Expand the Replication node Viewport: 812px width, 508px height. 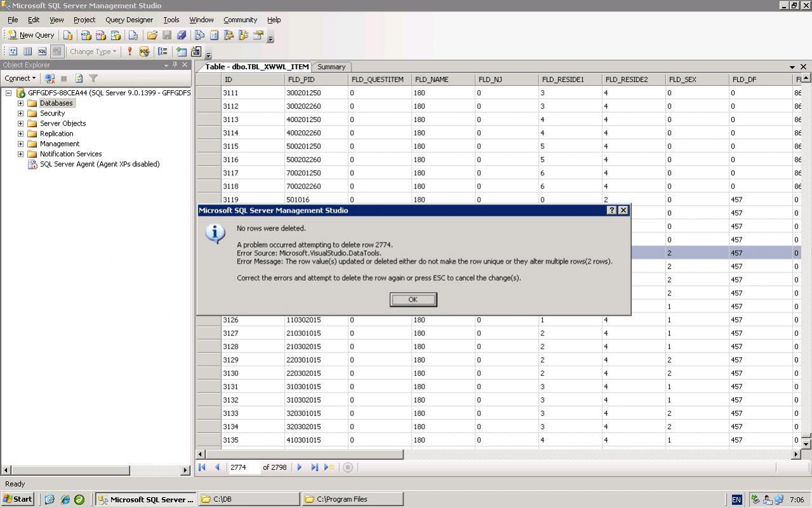(20, 133)
